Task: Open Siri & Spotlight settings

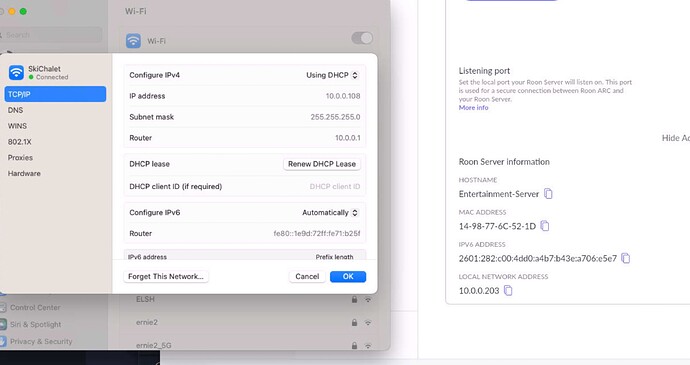Action: pyautogui.click(x=35, y=324)
